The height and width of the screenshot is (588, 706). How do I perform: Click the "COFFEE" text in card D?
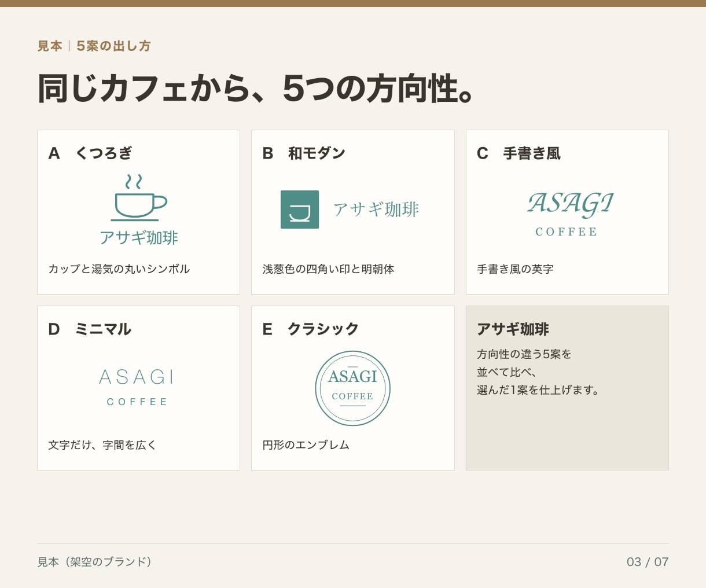pyautogui.click(x=137, y=402)
